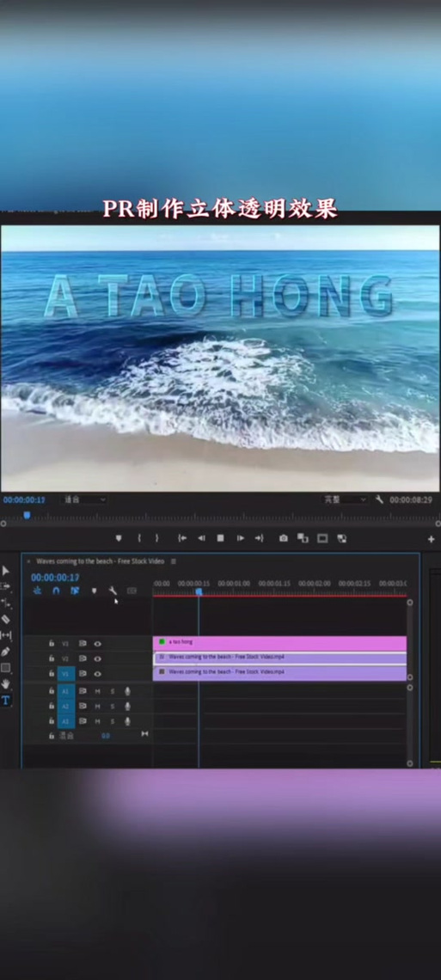Click Program Monitor playhead marker
441x980 pixels.
click(27, 516)
